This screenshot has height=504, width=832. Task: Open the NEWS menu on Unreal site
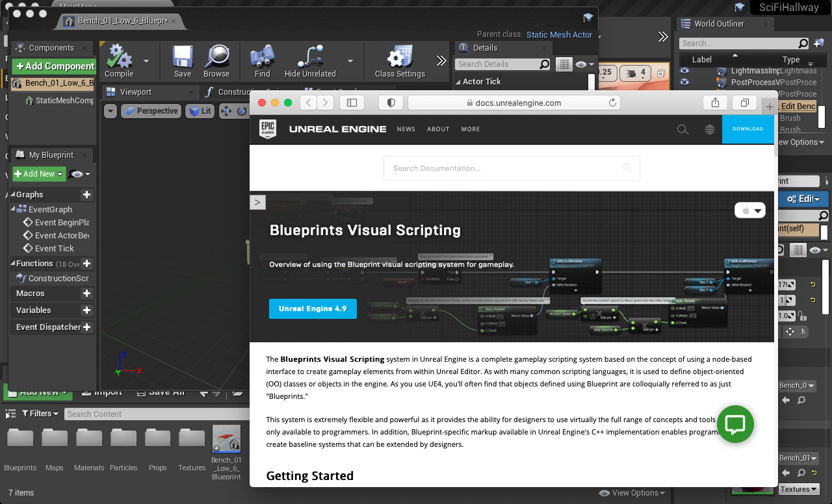pyautogui.click(x=406, y=129)
